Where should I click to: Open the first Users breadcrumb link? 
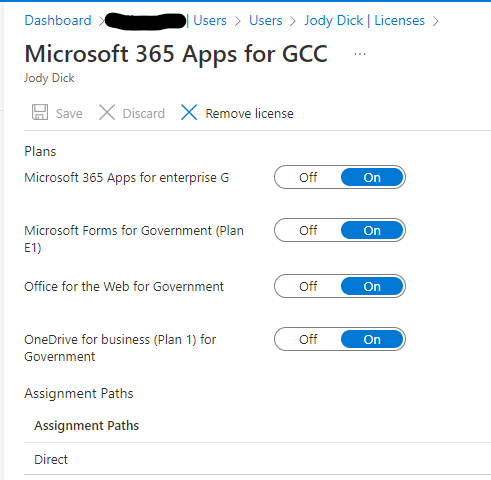tap(210, 20)
